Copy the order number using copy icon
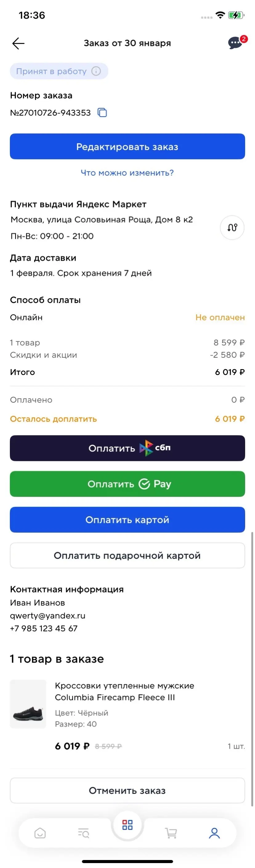Viewport: 255px width, 868px height. point(102,113)
